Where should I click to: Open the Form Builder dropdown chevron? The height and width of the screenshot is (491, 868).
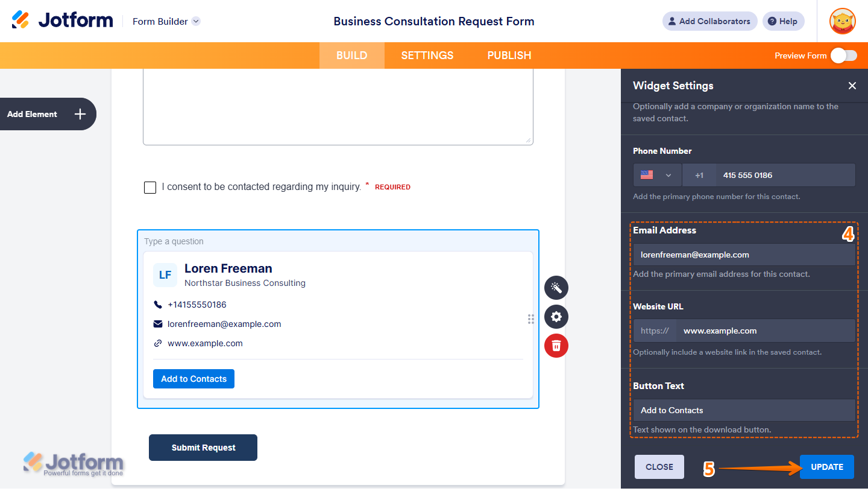pos(196,21)
